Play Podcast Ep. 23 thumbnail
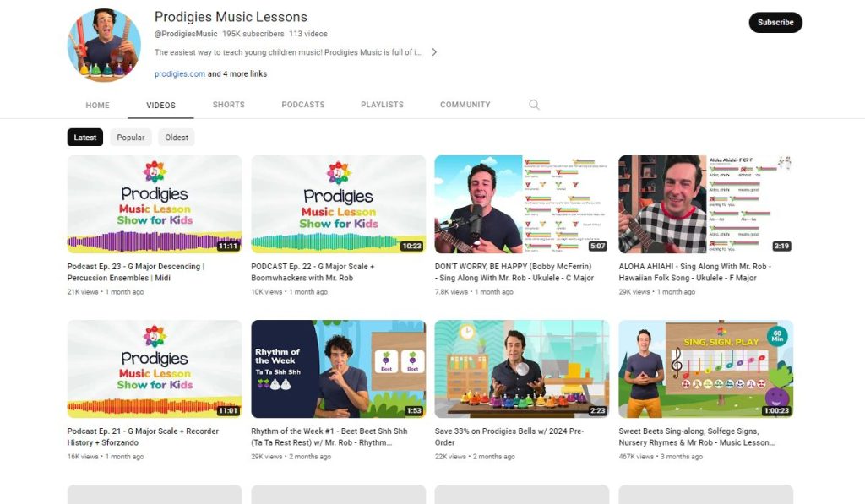This screenshot has height=504, width=865. coord(155,204)
